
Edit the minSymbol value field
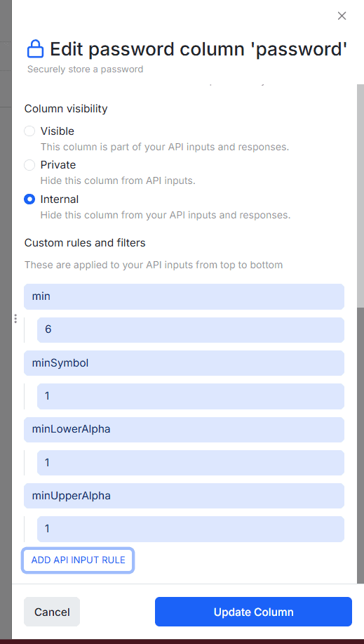point(190,396)
